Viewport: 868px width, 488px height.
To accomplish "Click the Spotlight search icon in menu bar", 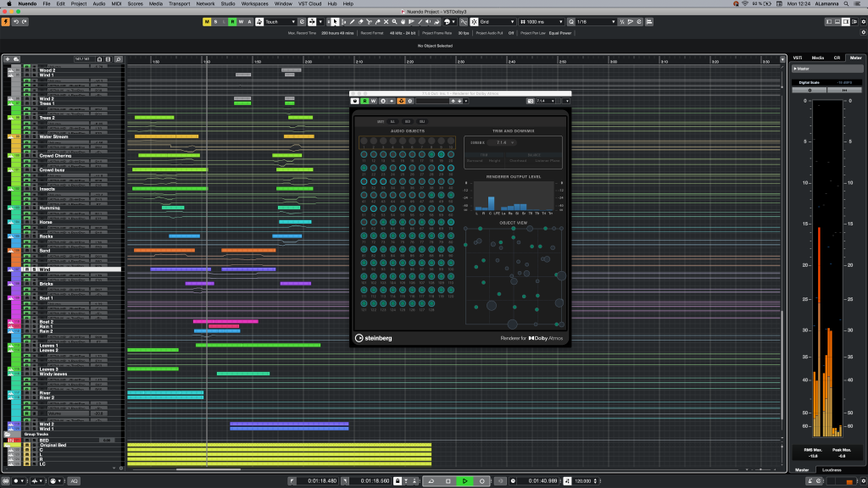I will (x=847, y=3).
